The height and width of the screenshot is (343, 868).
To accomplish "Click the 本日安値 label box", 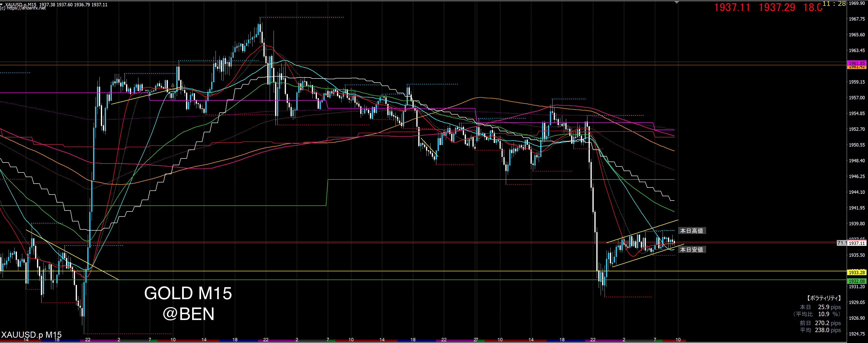I will point(691,249).
